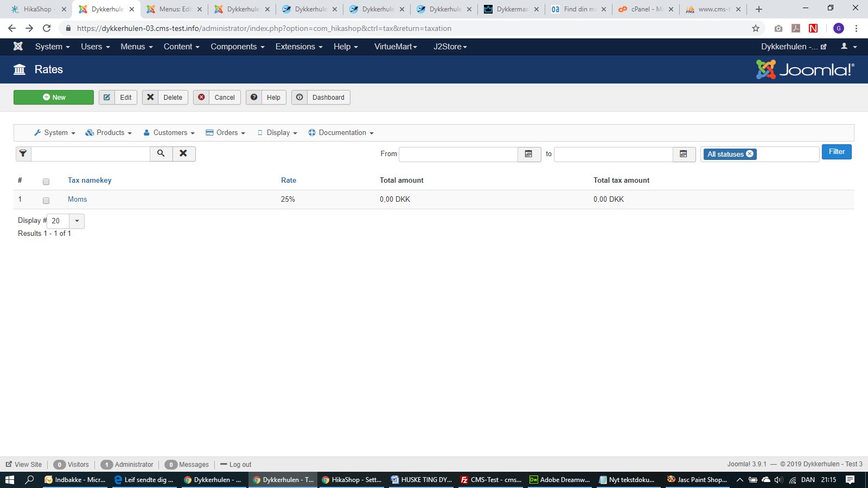868x488 pixels.
Task: Click the volume icon in system tray
Action: [x=778, y=480]
